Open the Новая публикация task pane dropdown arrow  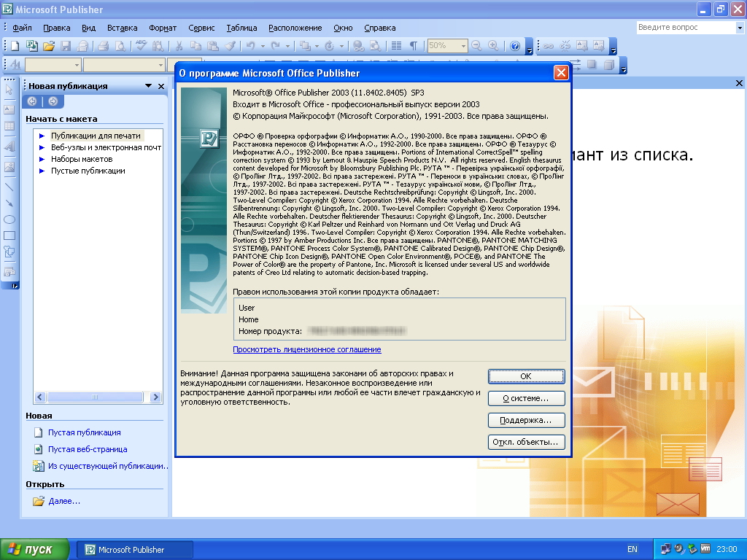point(149,86)
